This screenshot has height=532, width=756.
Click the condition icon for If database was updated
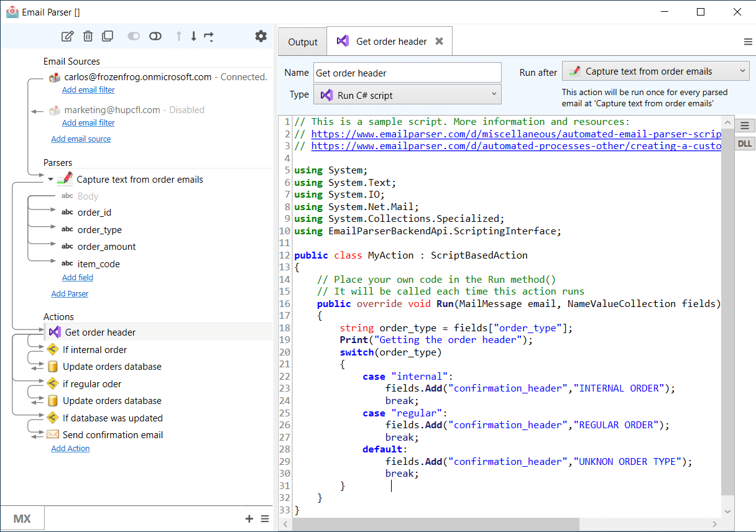[53, 418]
